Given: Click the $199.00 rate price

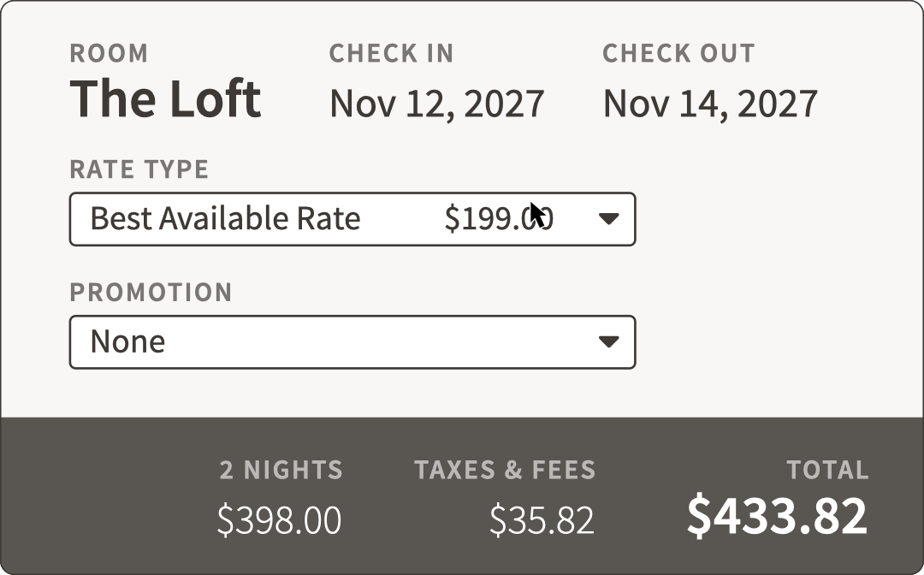Looking at the screenshot, I should pos(499,219).
